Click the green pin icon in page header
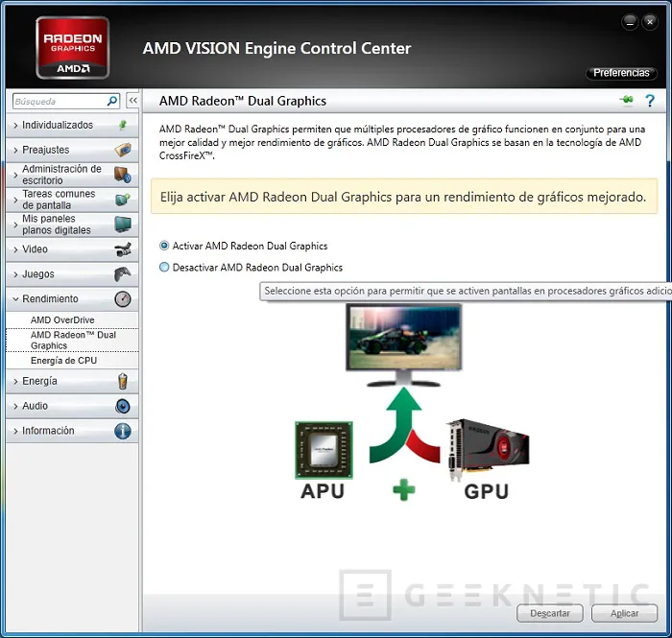The width and height of the screenshot is (672, 638). tap(627, 100)
